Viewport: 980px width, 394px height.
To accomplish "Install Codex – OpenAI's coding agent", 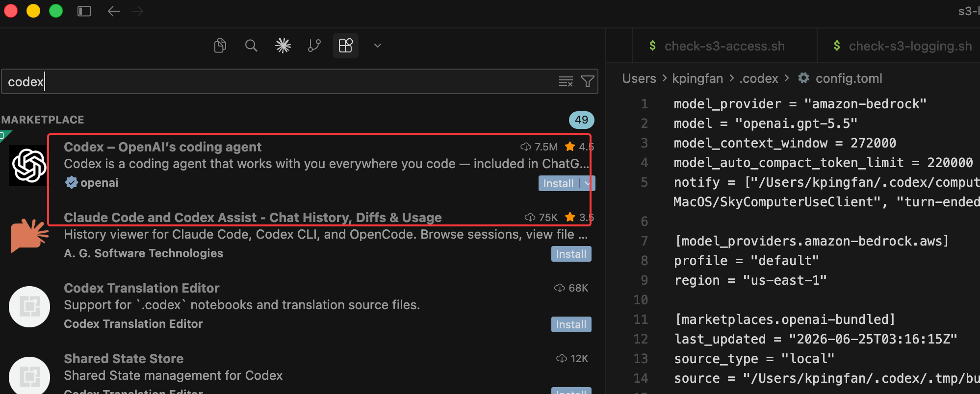I will (558, 183).
